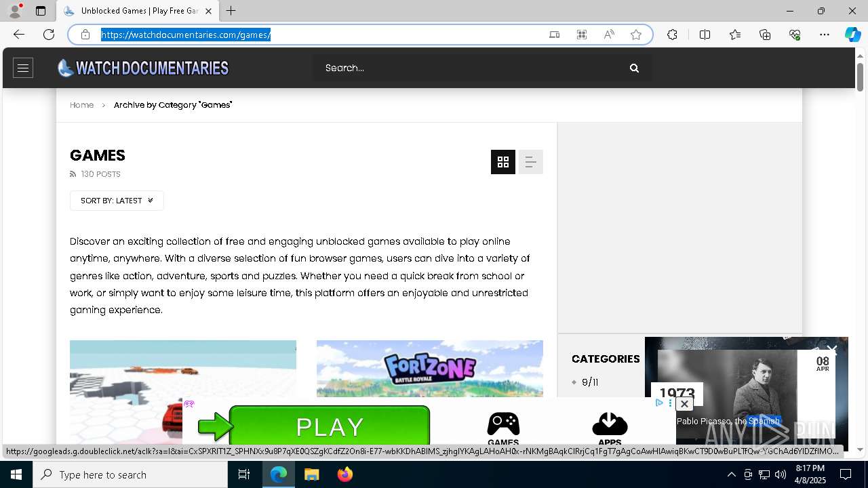Switch to list view layout
Screen dimensions: 868x488
coord(531,162)
